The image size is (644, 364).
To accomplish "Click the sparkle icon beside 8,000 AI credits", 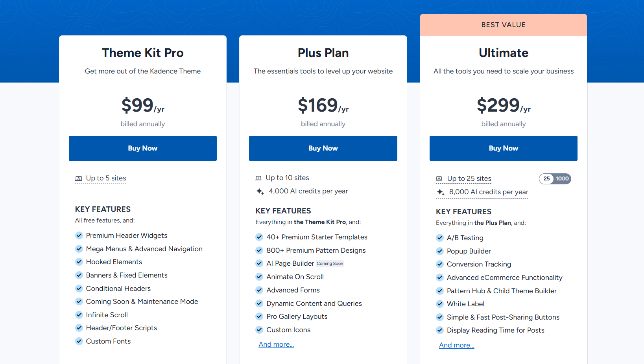I will 441,192.
